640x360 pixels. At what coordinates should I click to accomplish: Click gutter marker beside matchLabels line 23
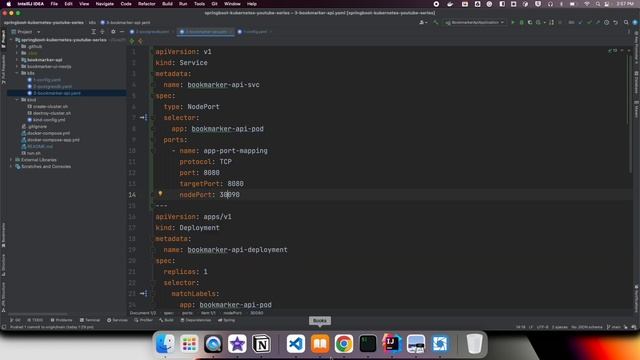pyautogui.click(x=143, y=293)
